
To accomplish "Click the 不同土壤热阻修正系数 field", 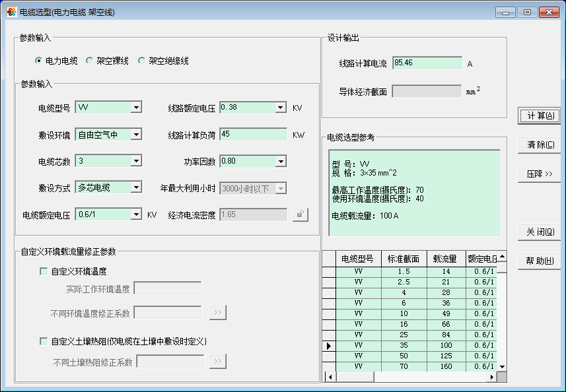I will point(170,362).
